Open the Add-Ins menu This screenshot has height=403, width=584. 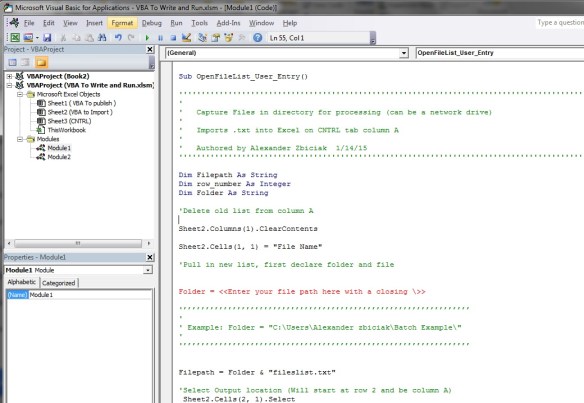point(228,23)
